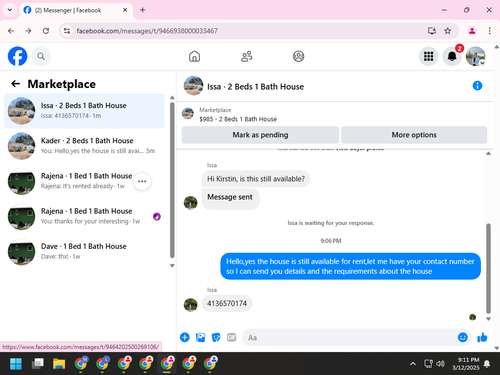This screenshot has width=500, height=375.
Task: Go back using the Marketplace arrow
Action: pyautogui.click(x=16, y=84)
